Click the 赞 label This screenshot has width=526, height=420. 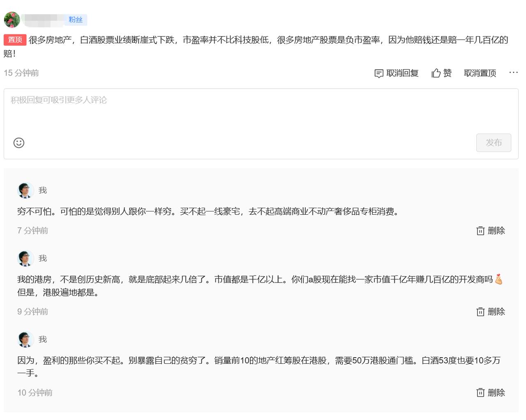(448, 73)
